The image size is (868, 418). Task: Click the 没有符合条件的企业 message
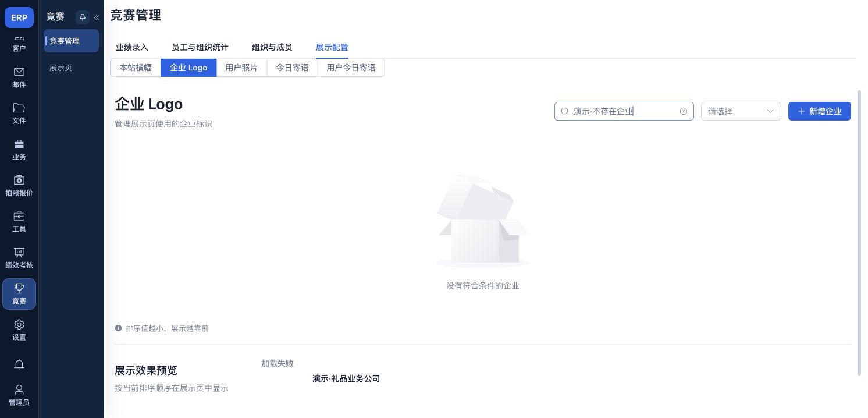483,286
